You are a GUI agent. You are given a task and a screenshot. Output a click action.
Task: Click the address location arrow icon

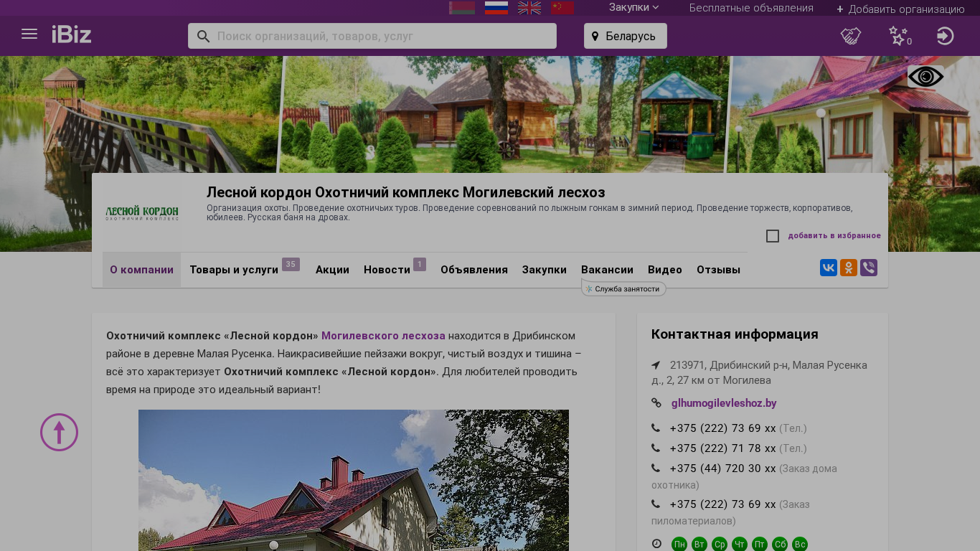656,365
